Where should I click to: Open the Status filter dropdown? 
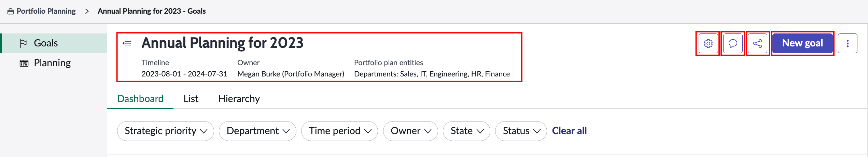[521, 131]
